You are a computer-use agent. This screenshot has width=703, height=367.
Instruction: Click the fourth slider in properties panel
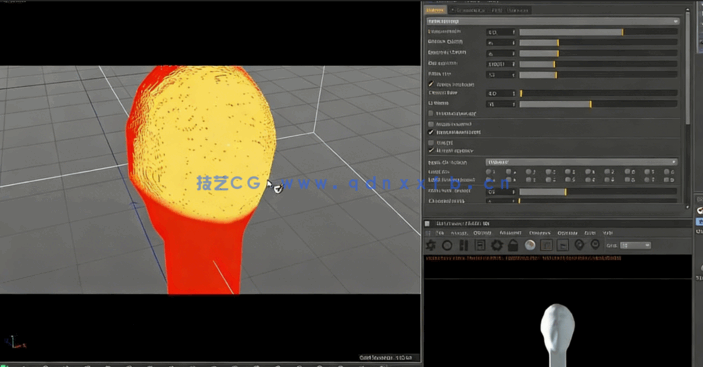[x=598, y=64]
